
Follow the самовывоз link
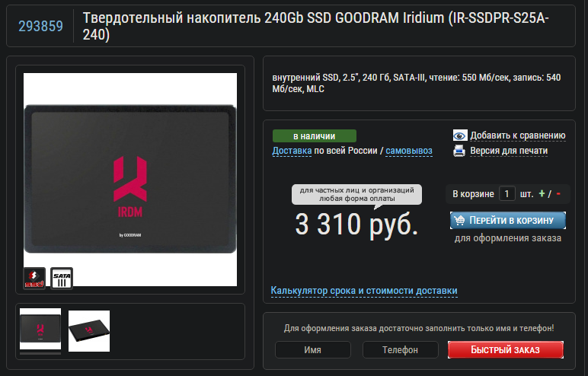[x=409, y=151]
